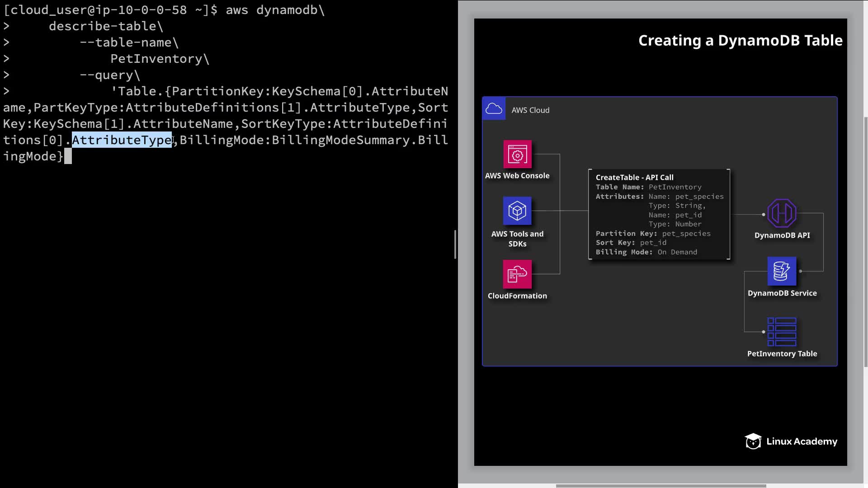
Task: Click the PetInventory table name in command
Action: click(156, 59)
